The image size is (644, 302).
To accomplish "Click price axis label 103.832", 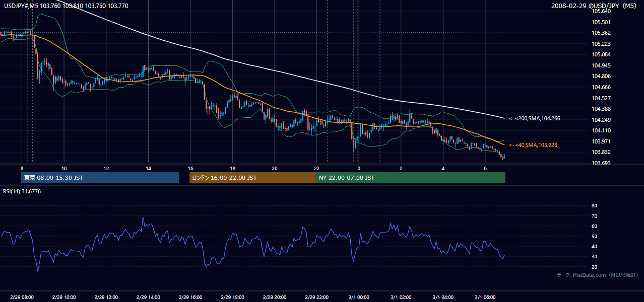I will click(x=601, y=153).
